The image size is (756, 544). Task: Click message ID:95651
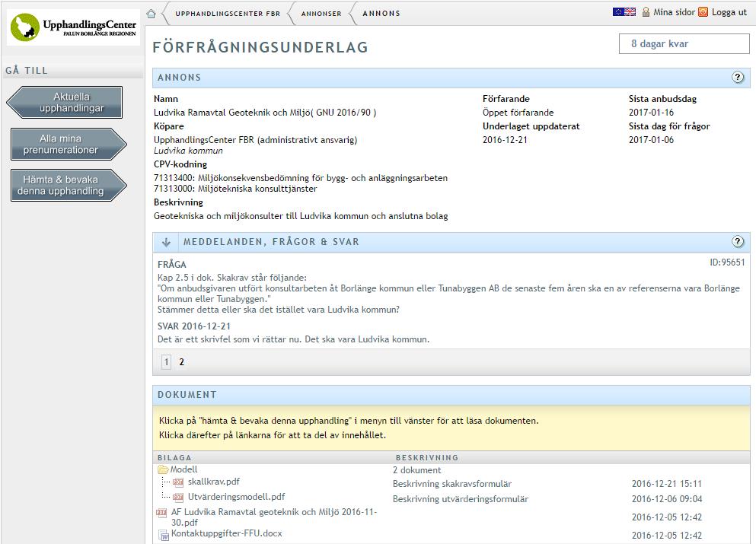point(727,262)
